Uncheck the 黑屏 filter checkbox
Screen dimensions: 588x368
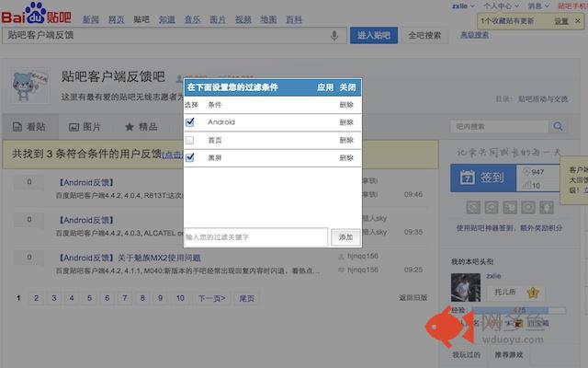[x=190, y=157]
